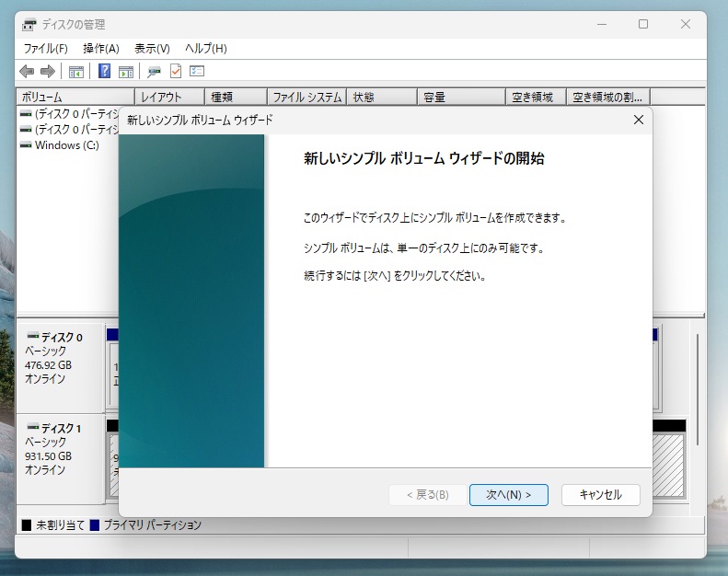Click the Forward arrow toolbar icon

point(48,72)
